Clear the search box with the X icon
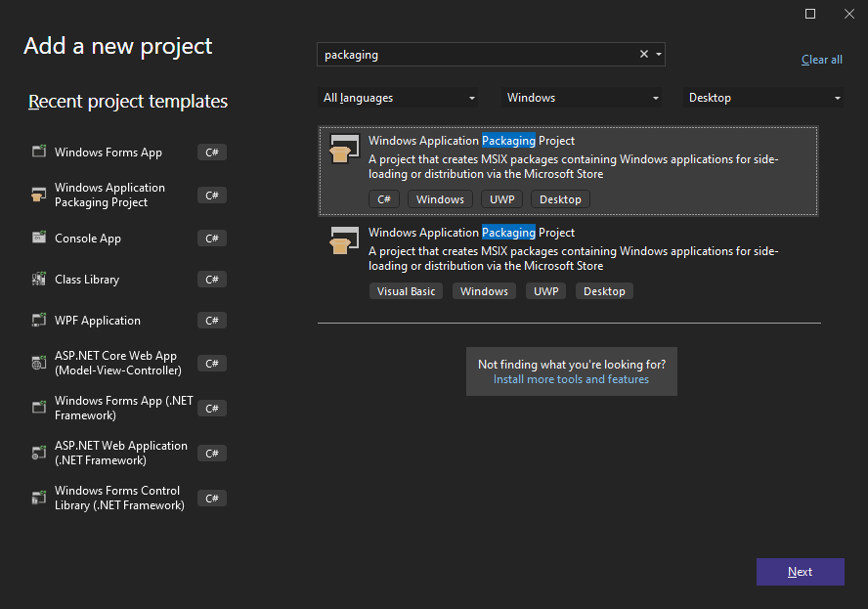Viewport: 868px width, 609px height. (644, 55)
